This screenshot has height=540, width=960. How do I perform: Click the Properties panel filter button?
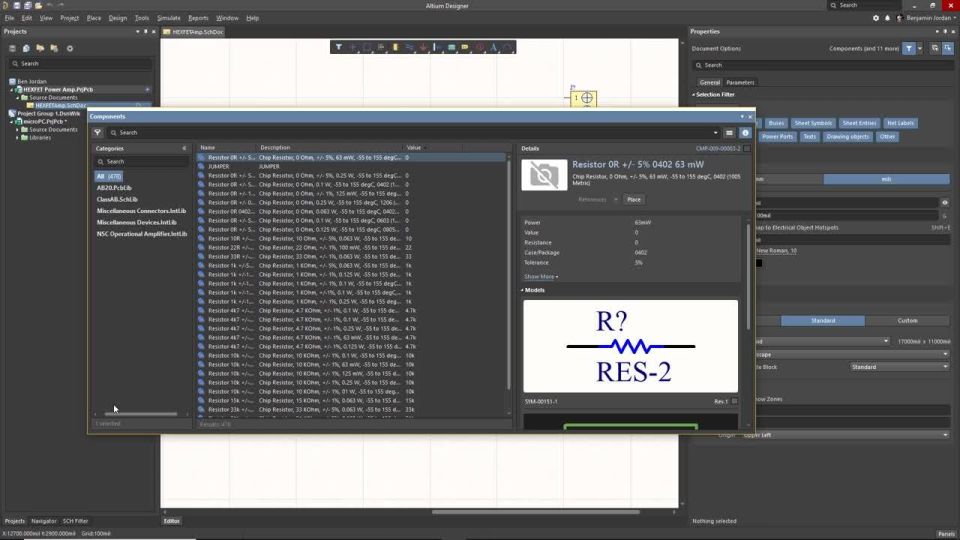point(909,48)
